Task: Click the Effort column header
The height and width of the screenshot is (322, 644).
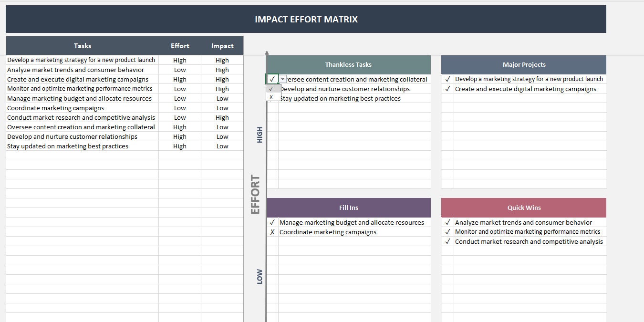Action: pyautogui.click(x=180, y=46)
